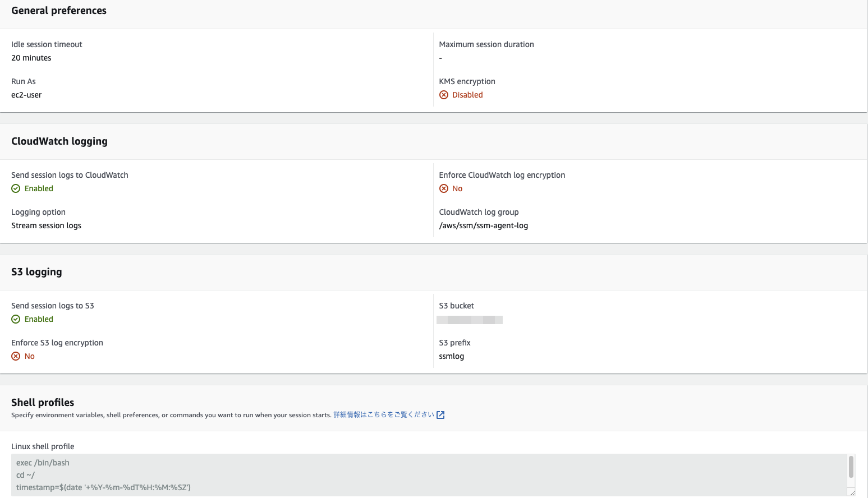Click the external-link icon beside the Shell profiles help link
This screenshot has width=868, height=498.
[441, 414]
